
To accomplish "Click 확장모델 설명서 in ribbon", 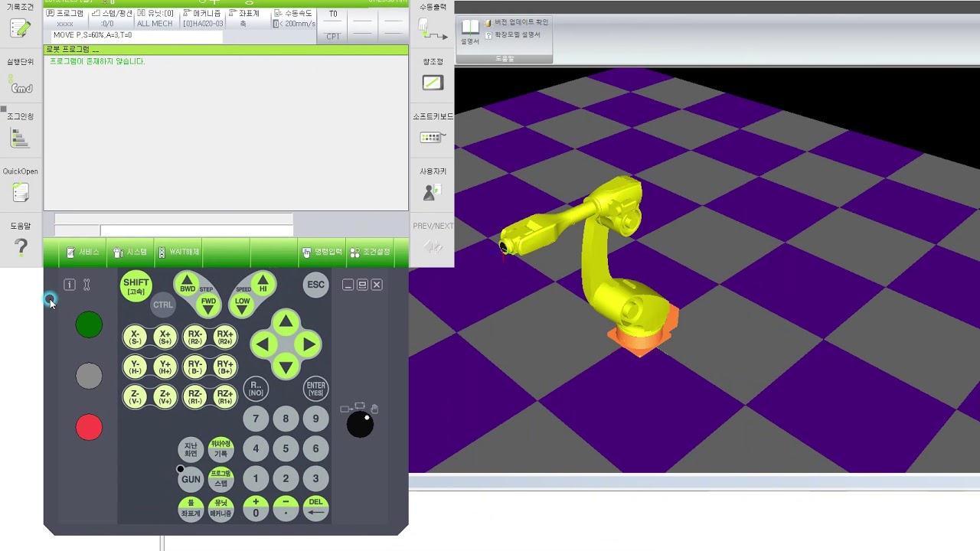I will 513,35.
